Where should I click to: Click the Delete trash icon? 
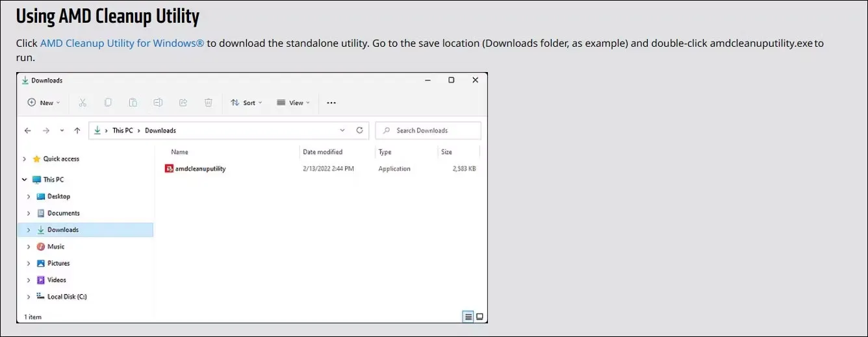pyautogui.click(x=208, y=103)
